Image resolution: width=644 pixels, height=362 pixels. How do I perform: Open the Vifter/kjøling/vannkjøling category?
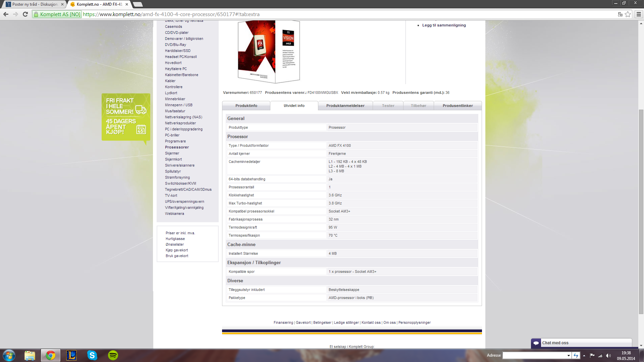point(184,207)
